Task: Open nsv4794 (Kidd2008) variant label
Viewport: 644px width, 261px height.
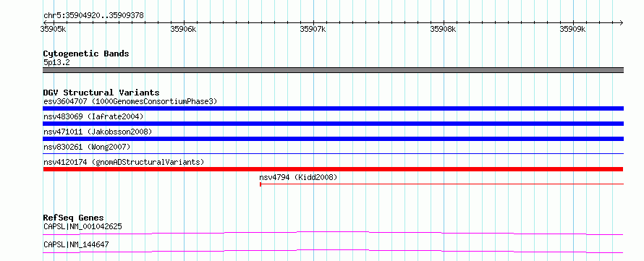Action: coord(298,177)
